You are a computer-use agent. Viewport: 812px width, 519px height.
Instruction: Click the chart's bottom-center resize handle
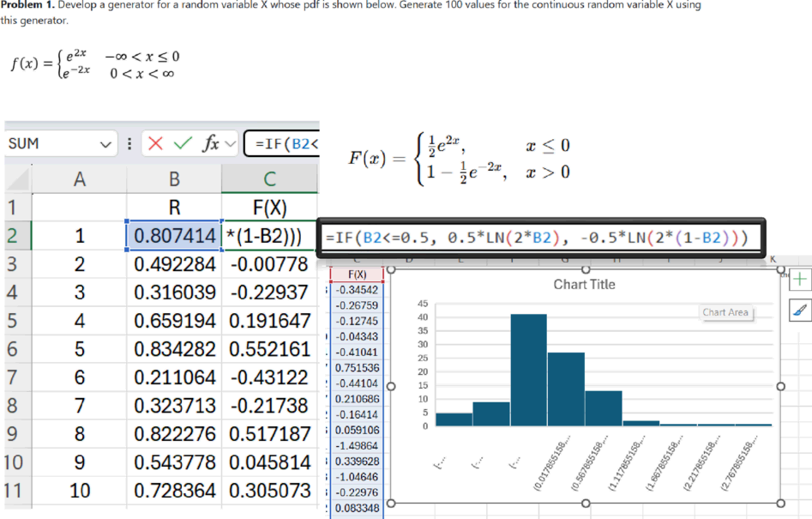[x=586, y=503]
